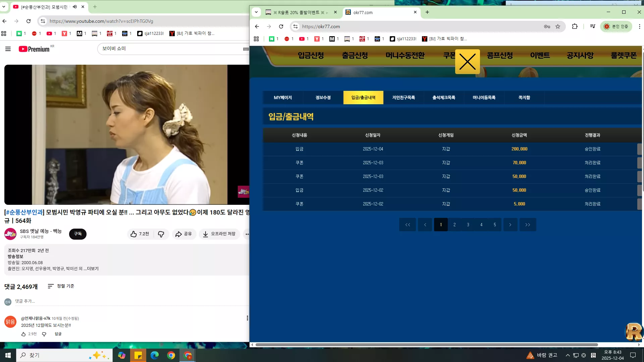Dislike the YouTube video

tap(161, 234)
